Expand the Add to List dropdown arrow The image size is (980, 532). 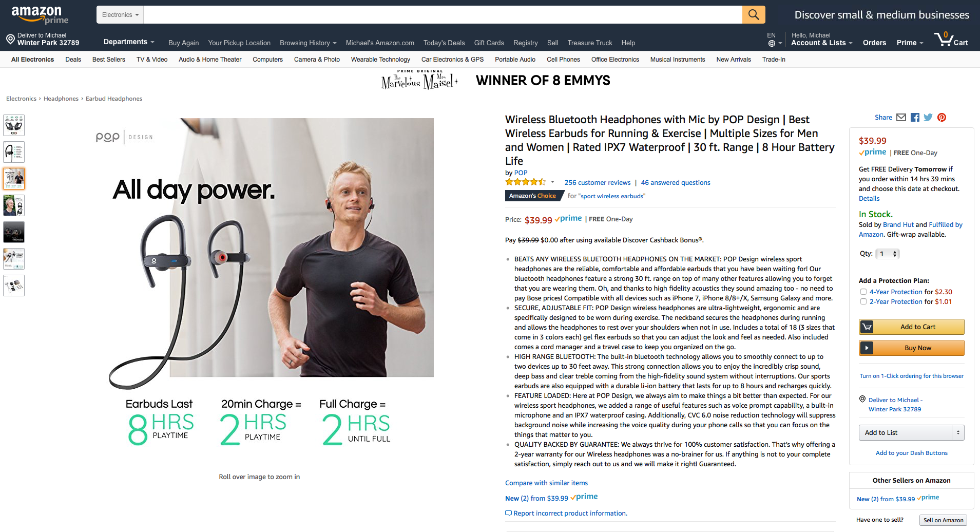[958, 432]
